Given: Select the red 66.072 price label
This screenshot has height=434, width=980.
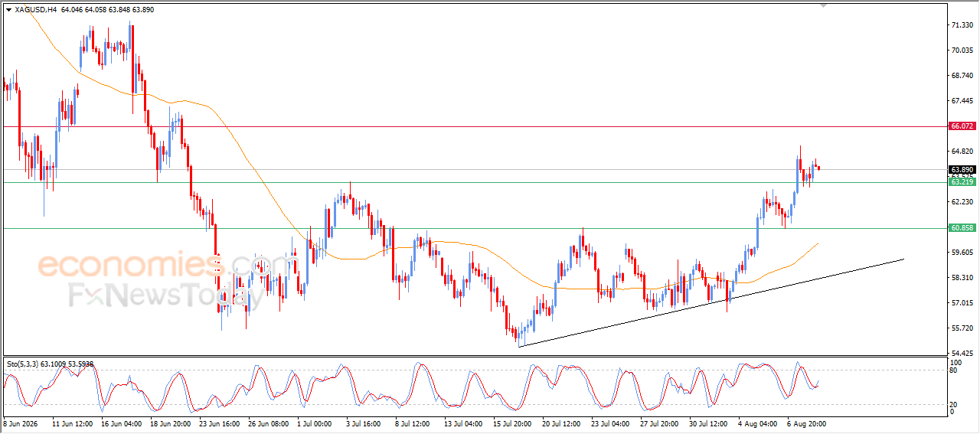Looking at the screenshot, I should (962, 126).
